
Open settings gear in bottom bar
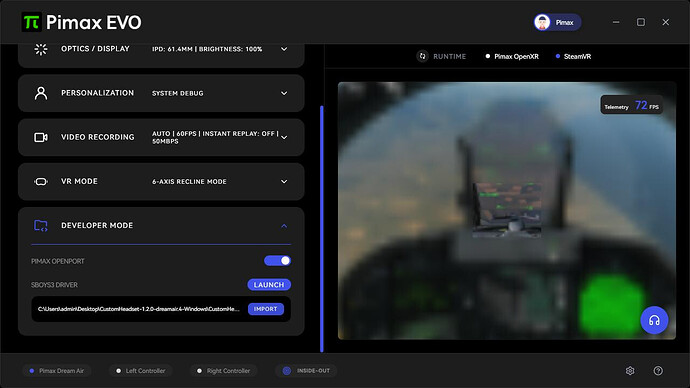point(630,371)
